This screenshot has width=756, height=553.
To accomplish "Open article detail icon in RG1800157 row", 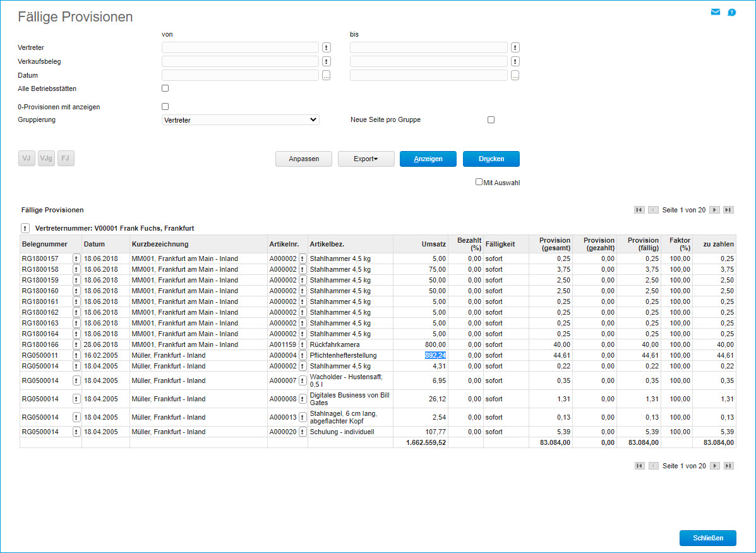I will 303,258.
